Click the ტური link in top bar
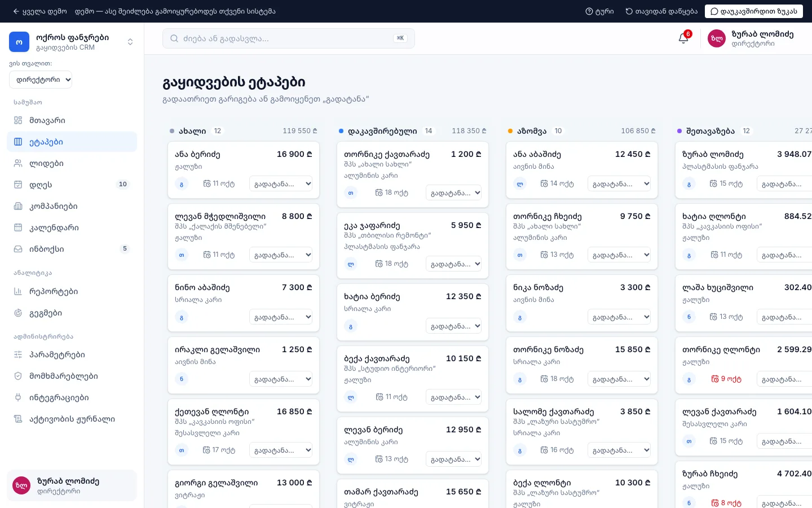 click(x=599, y=11)
